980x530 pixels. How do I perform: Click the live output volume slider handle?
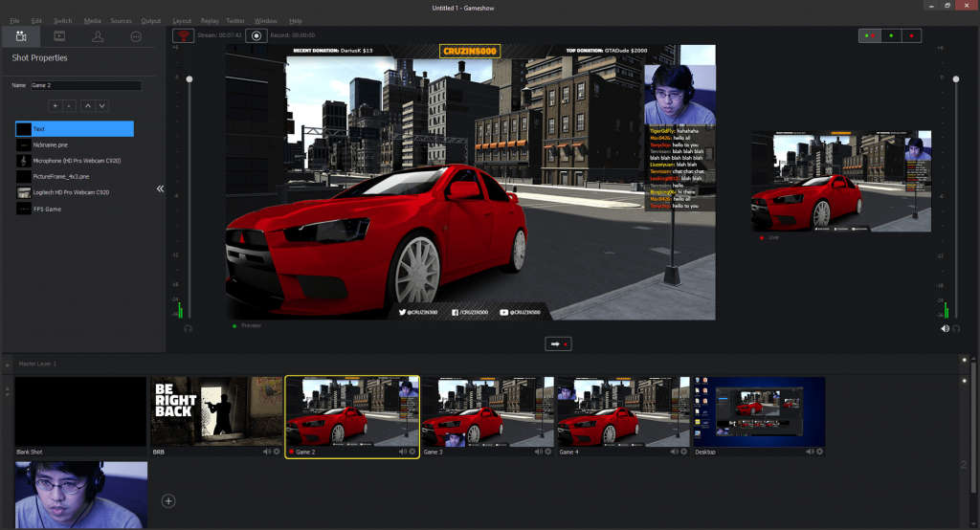point(956,79)
